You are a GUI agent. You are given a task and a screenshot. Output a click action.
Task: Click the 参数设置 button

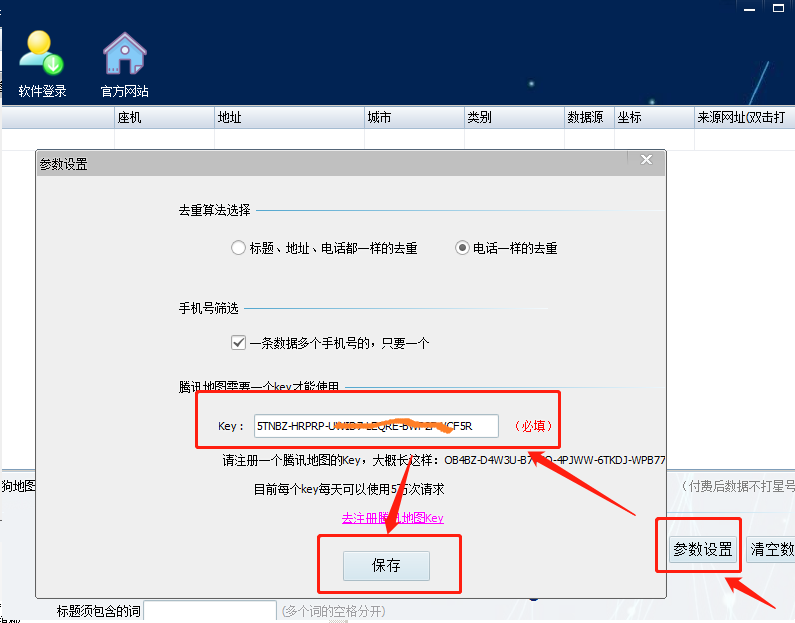pos(703,549)
